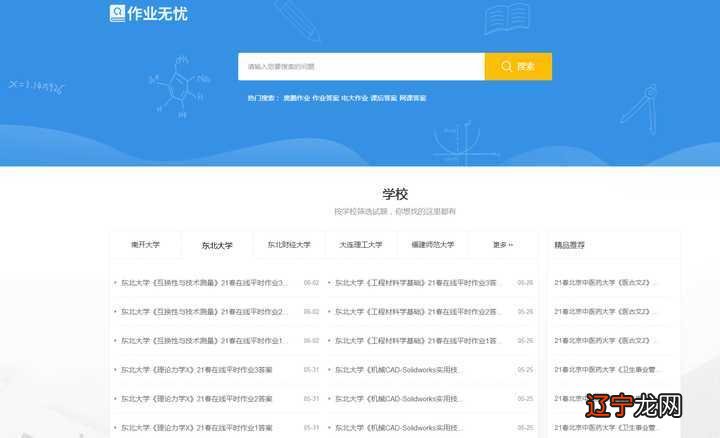720x438 pixels.
Task: Click the yellow 搜索 button
Action: (518, 67)
